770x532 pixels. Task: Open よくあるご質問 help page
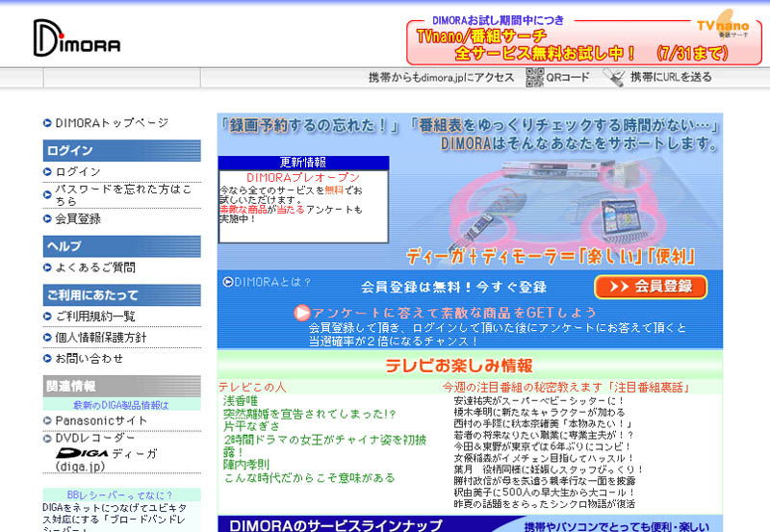[94, 266]
